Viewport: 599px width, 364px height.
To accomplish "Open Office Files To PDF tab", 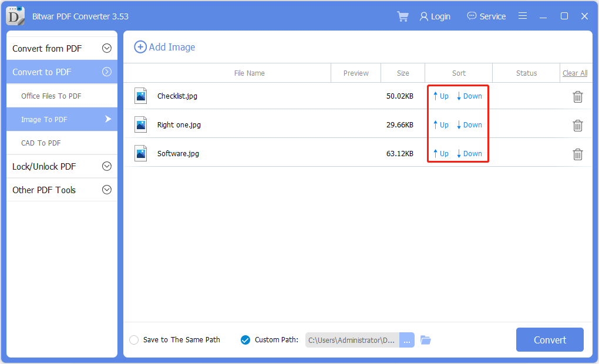I will [51, 96].
